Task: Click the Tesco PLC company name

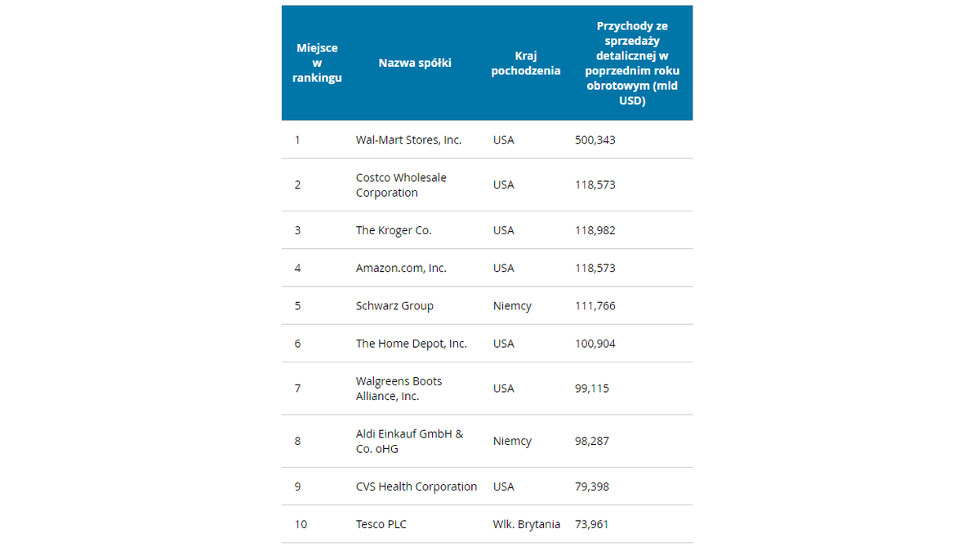Action: coord(381,524)
